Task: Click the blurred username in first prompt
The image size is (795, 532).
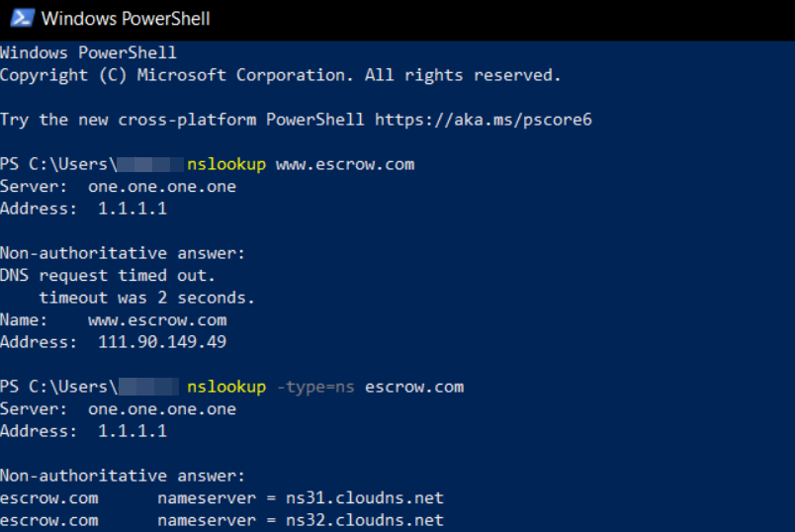Action: pyautogui.click(x=150, y=165)
